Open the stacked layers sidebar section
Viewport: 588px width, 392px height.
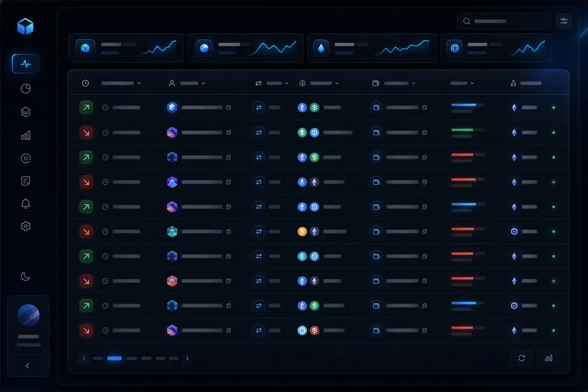point(26,112)
